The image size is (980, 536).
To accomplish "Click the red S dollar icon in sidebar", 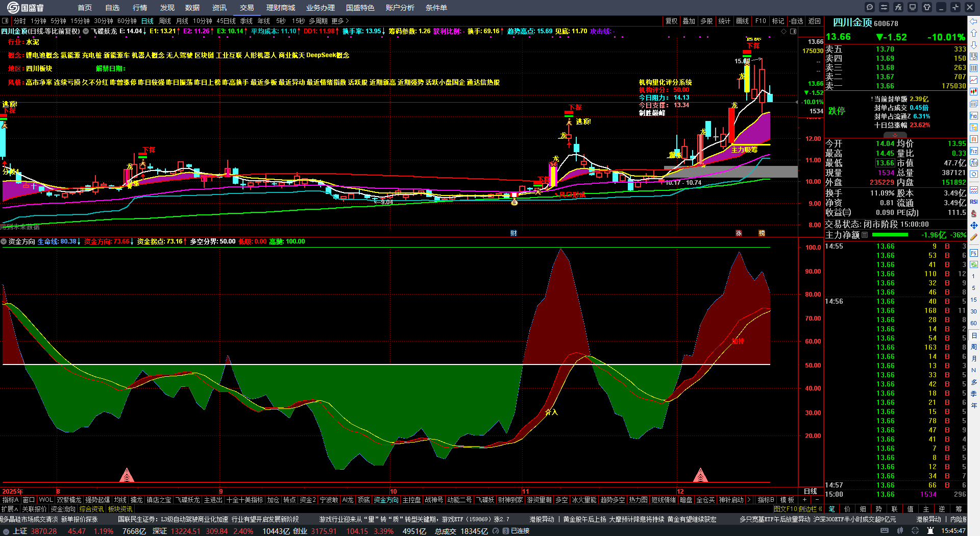I will tap(974, 213).
